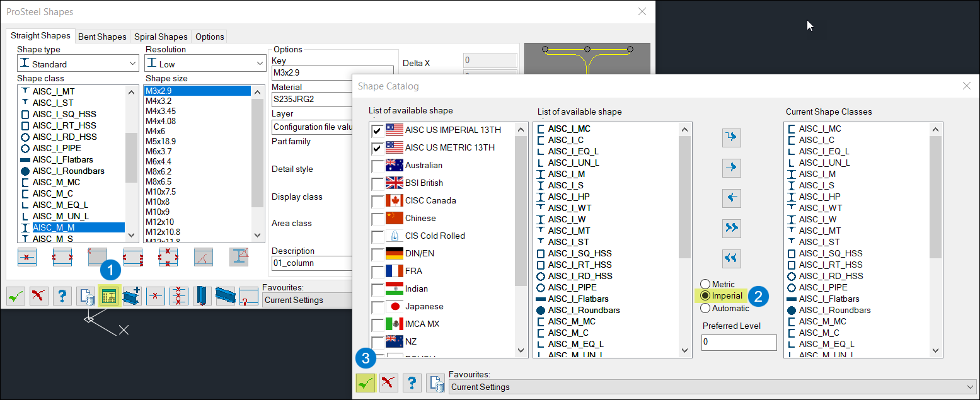Open the Resolution dropdown
980x400 pixels.
tap(205, 64)
